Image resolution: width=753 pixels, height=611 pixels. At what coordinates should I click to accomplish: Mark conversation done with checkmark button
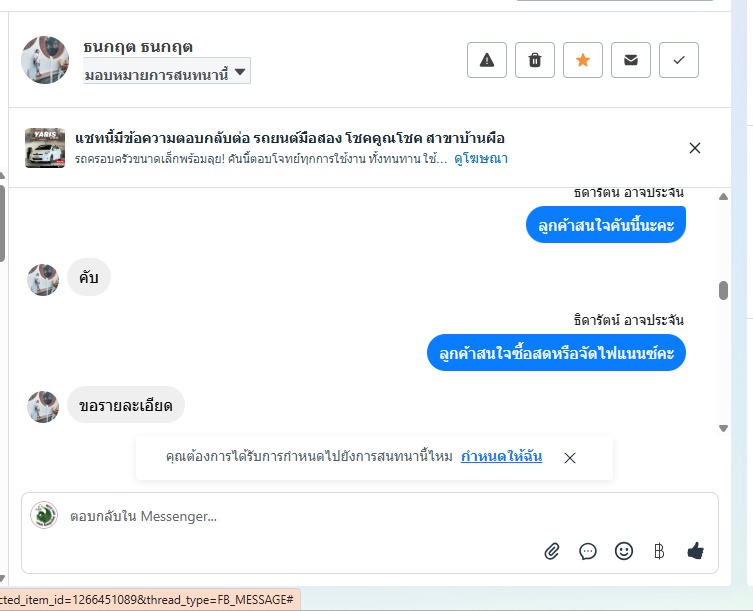[x=679, y=60]
